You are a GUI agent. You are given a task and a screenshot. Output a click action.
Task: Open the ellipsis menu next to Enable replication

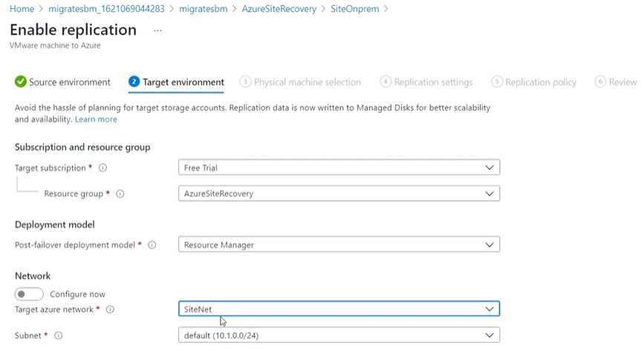pos(157,30)
